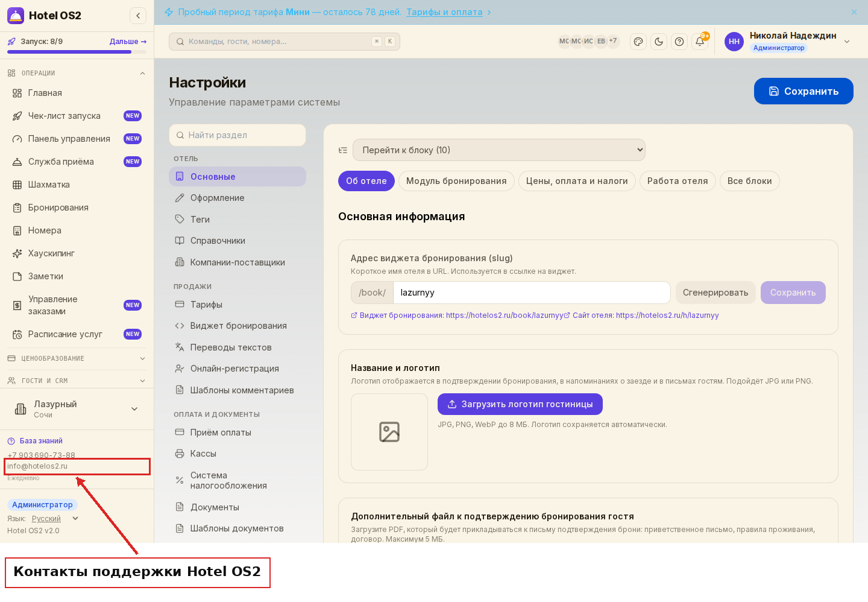Screen dimensions: 868x602
Task: Open Заметки
Action: tap(77, 276)
